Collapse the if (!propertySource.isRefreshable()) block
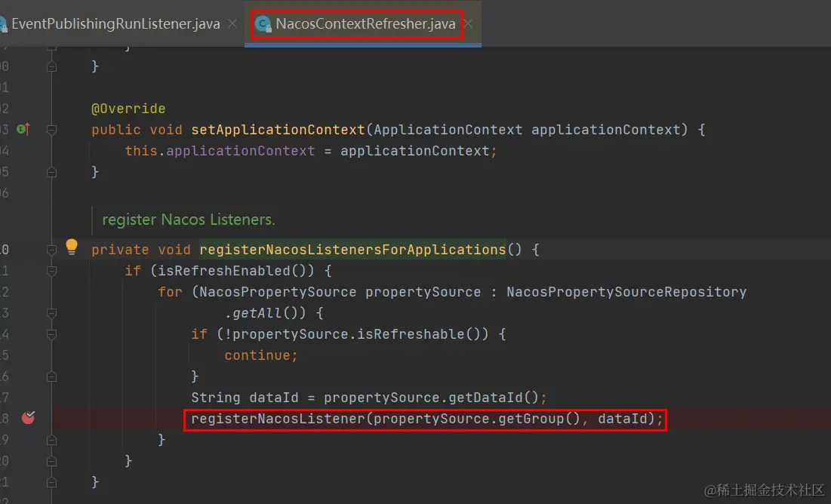 point(51,334)
